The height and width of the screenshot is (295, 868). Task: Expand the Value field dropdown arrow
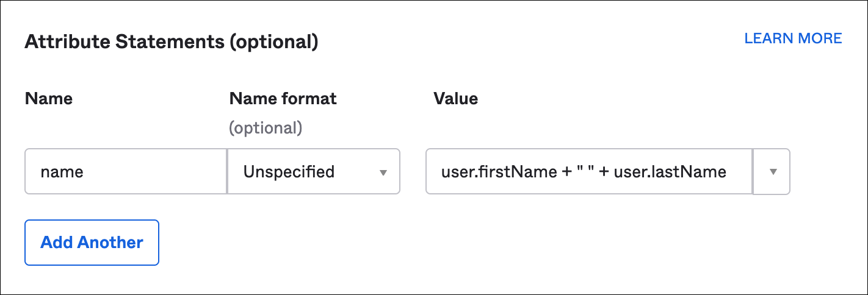pyautogui.click(x=772, y=172)
